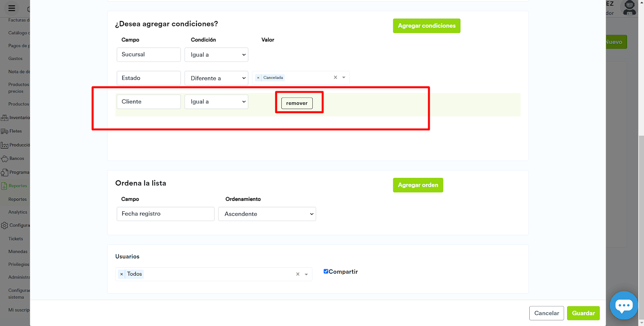Click the hamburger menu icon
This screenshot has height=326, width=644.
pos(12,8)
